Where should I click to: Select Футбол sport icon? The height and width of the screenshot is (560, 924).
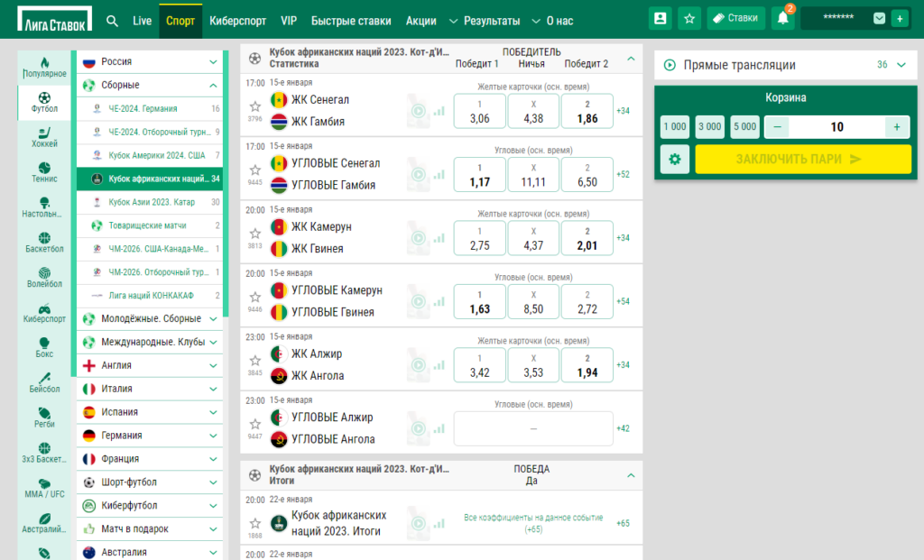pos(44,103)
